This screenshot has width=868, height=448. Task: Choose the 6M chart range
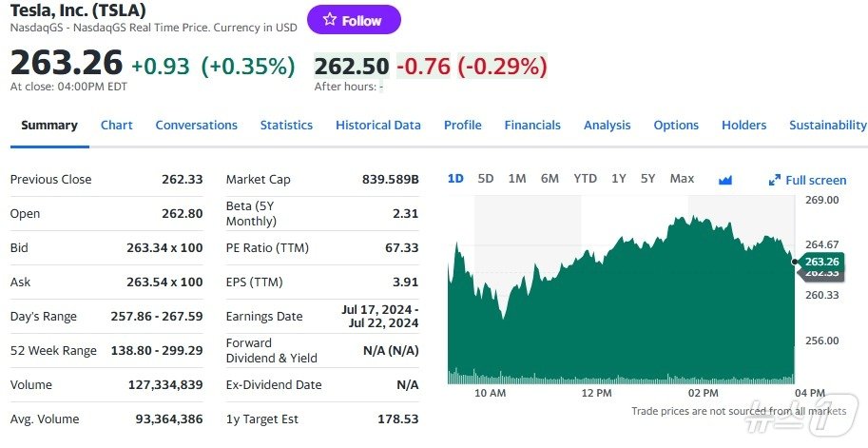coord(550,179)
